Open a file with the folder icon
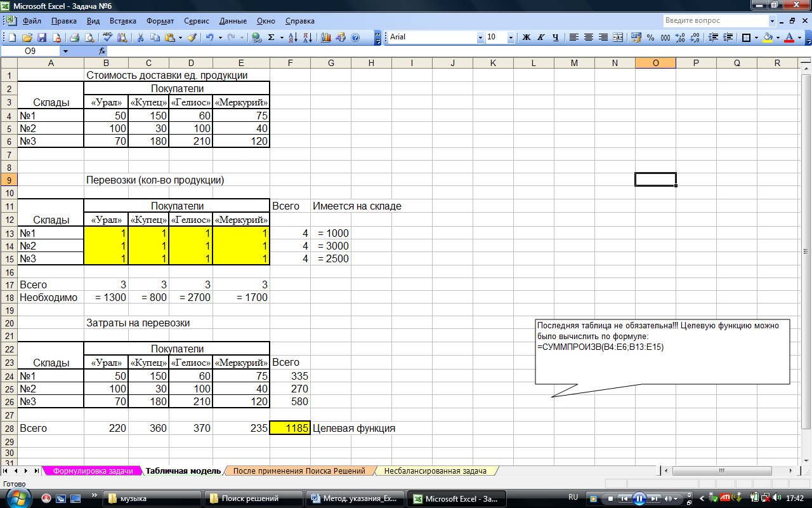The width and height of the screenshot is (812, 508). click(27, 37)
